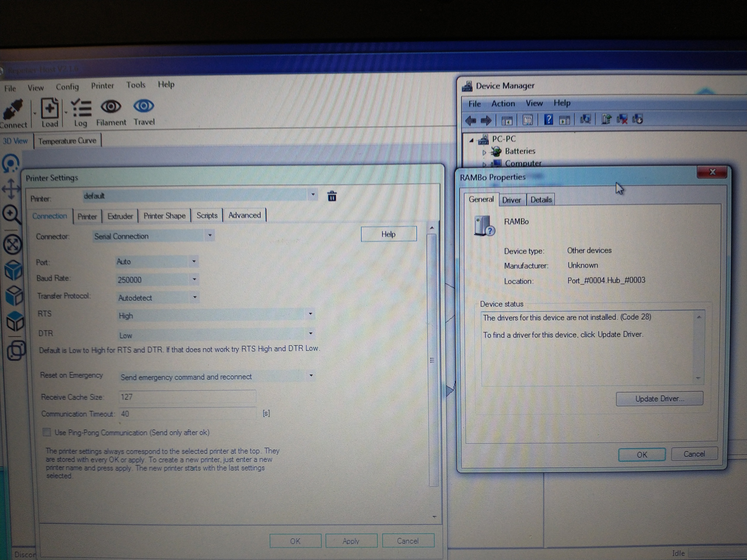Open the Reset on Emergency dropdown
747x560 pixels.
pos(217,376)
